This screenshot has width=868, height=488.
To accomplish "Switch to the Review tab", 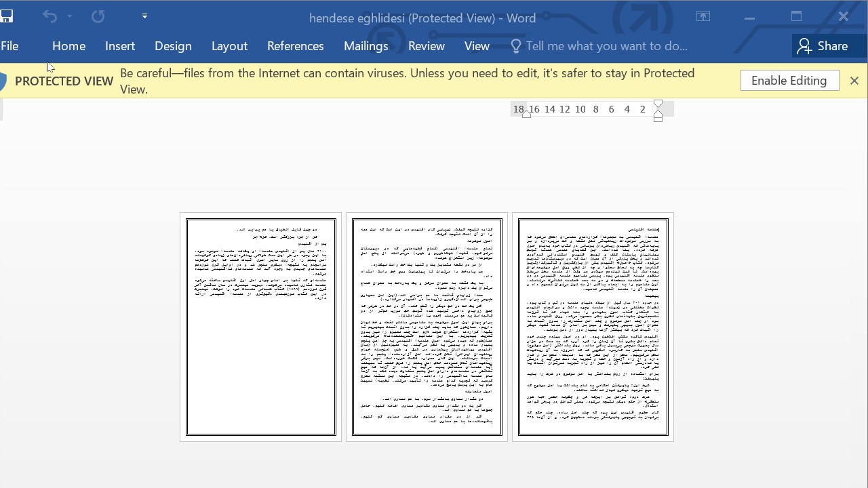I will [426, 46].
